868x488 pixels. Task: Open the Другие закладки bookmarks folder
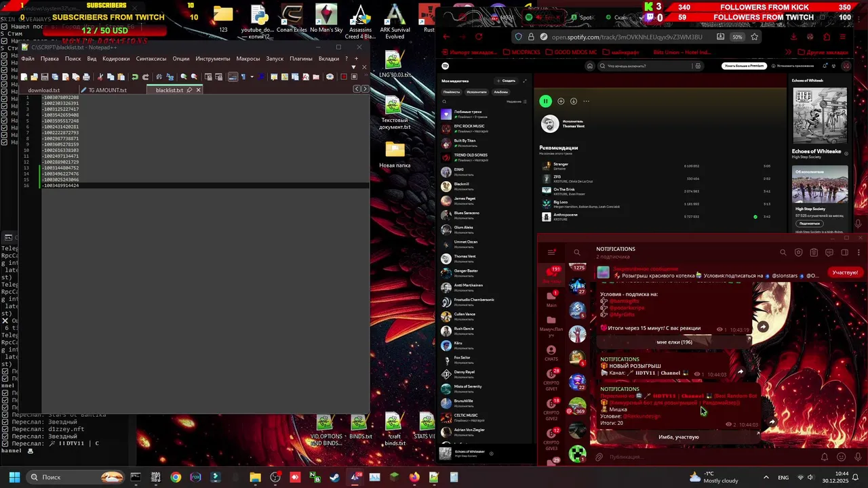pyautogui.click(x=823, y=52)
